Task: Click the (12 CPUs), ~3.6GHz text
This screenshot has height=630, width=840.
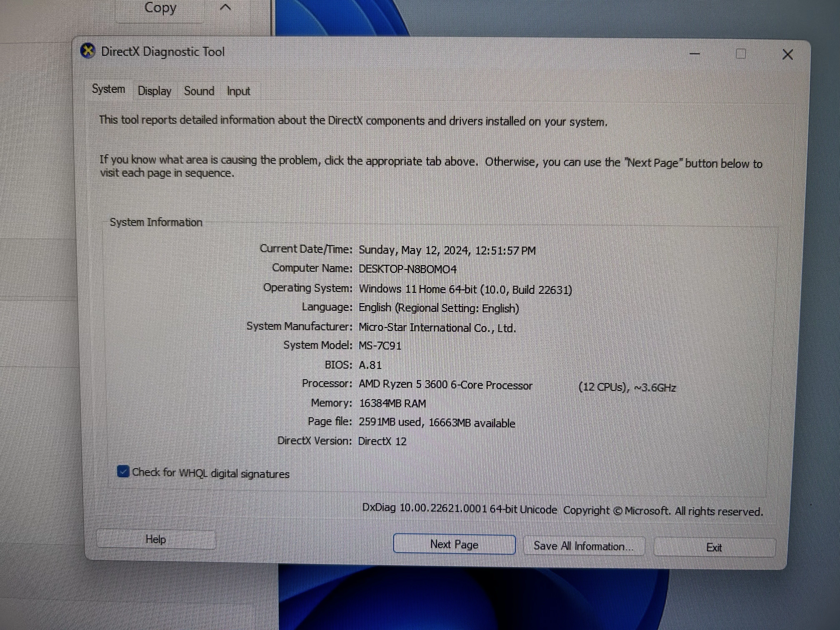Action: [627, 387]
